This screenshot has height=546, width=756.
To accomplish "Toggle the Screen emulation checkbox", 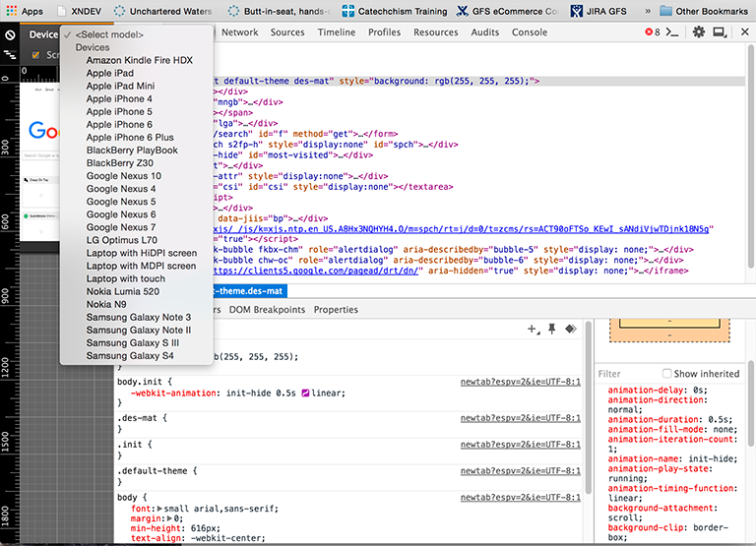I will click(x=35, y=55).
